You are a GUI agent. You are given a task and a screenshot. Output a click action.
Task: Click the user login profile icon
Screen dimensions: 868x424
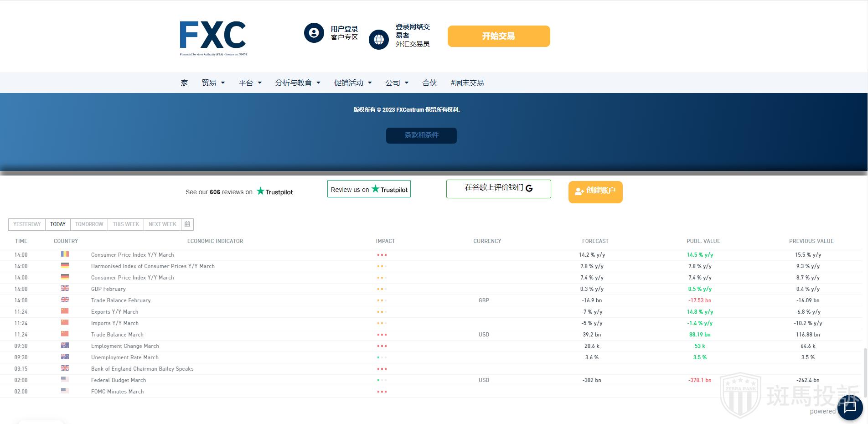314,33
